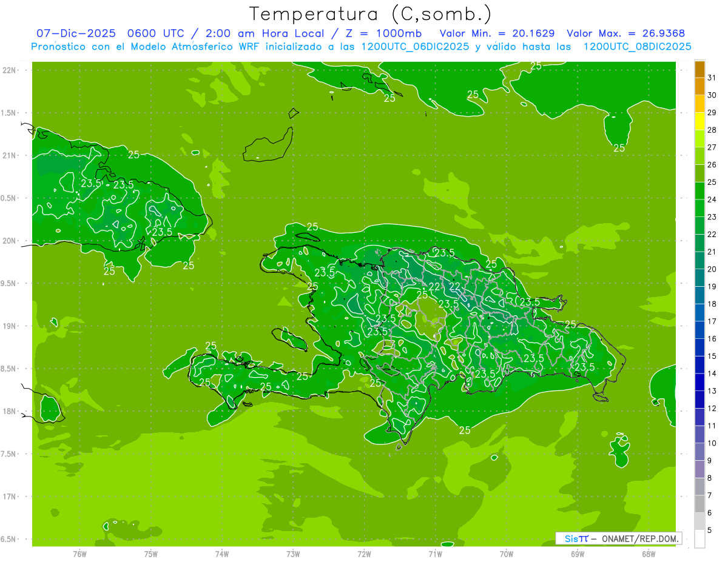
Task: Click the "21N" latitude axis label
Action: [8, 155]
